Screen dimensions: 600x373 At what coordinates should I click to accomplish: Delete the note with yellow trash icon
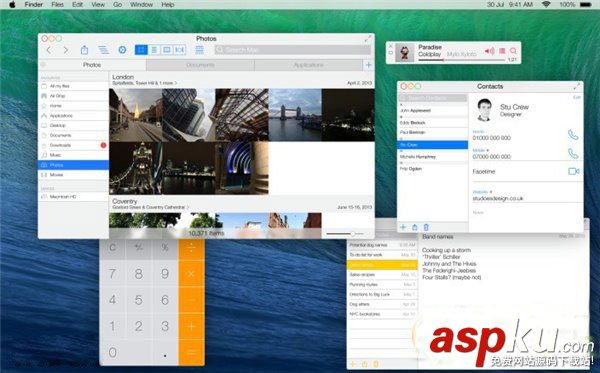[376, 364]
